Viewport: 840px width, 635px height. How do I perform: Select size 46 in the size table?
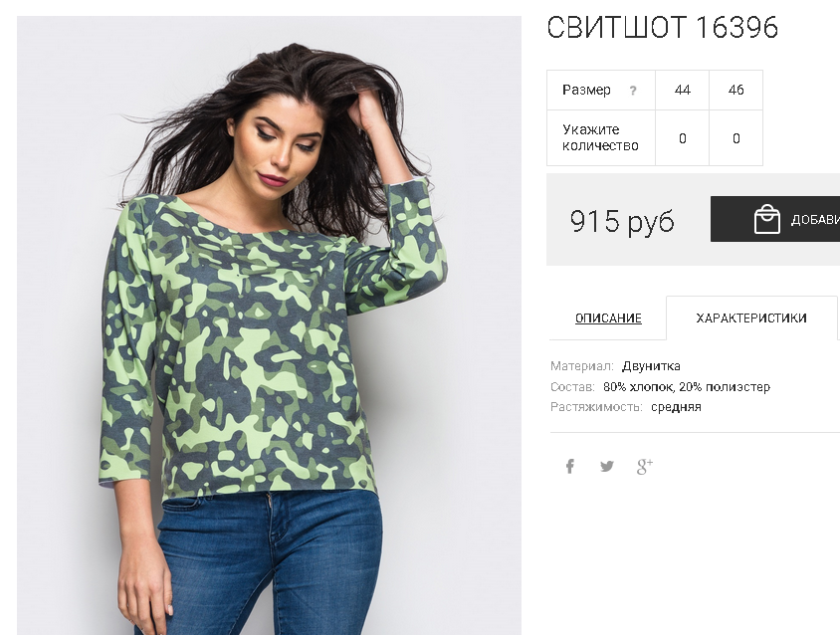pos(736,90)
